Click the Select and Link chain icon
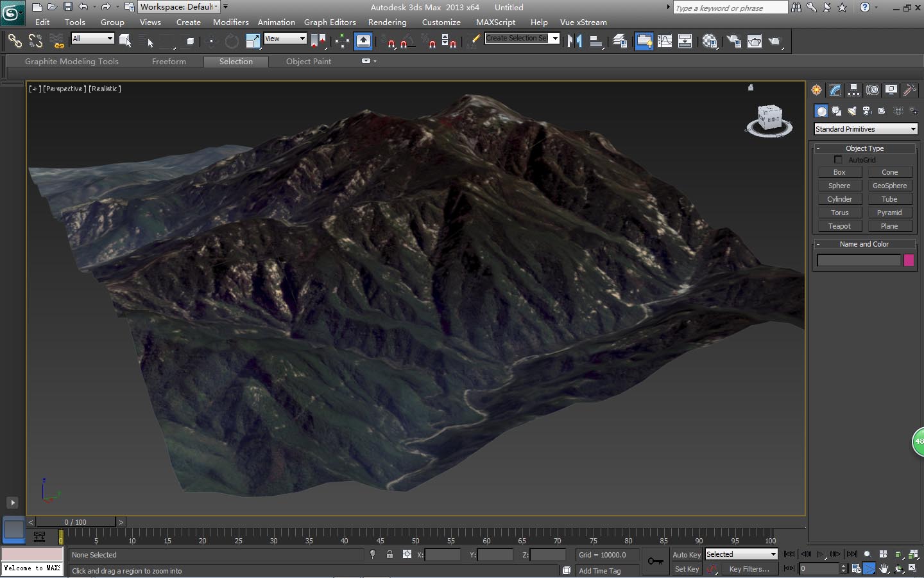This screenshot has height=578, width=924. 14,41
